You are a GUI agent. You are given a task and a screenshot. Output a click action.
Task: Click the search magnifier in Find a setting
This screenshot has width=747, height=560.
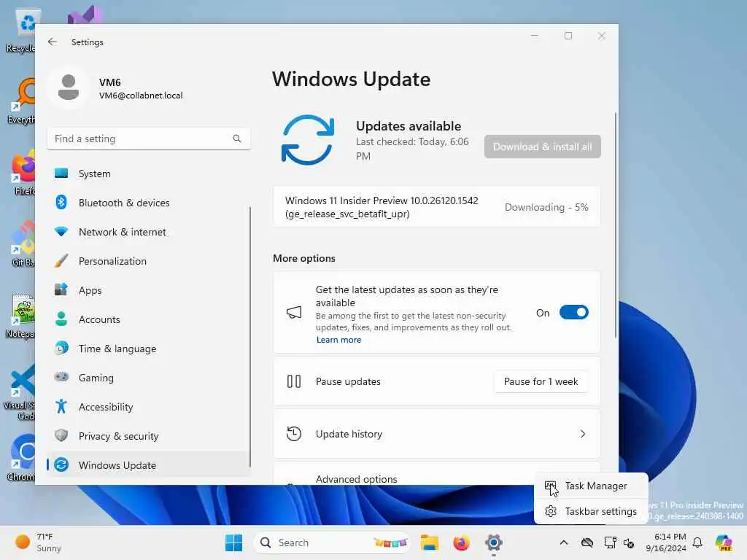coord(237,139)
